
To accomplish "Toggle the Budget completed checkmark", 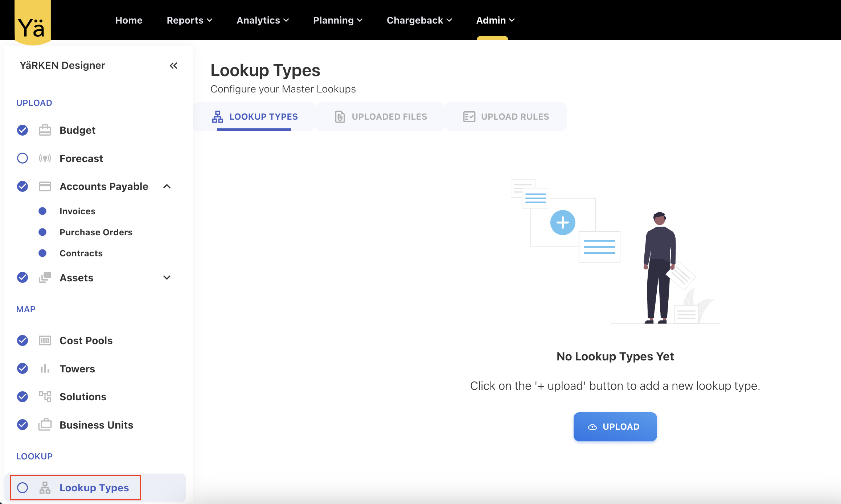I will coord(22,130).
